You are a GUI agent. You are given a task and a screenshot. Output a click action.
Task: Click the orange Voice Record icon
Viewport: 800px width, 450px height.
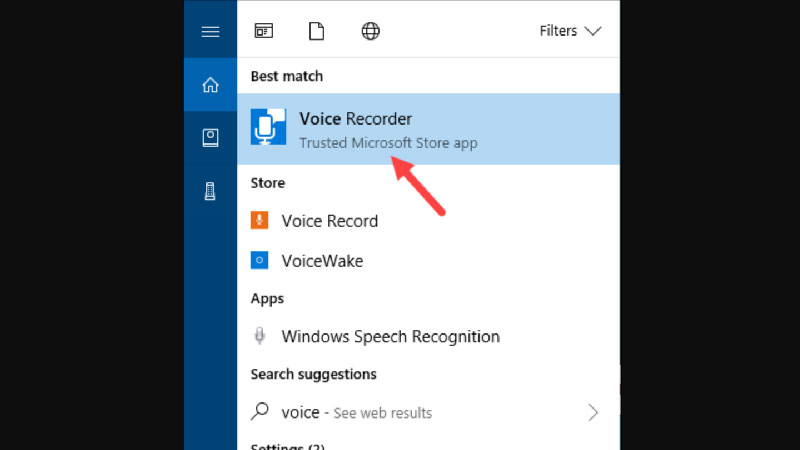coord(259,220)
